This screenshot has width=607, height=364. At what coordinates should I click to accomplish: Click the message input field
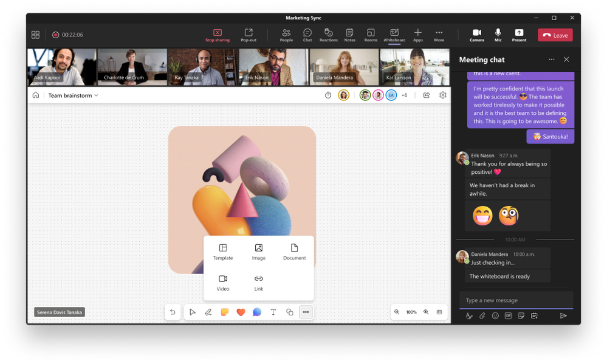point(516,300)
